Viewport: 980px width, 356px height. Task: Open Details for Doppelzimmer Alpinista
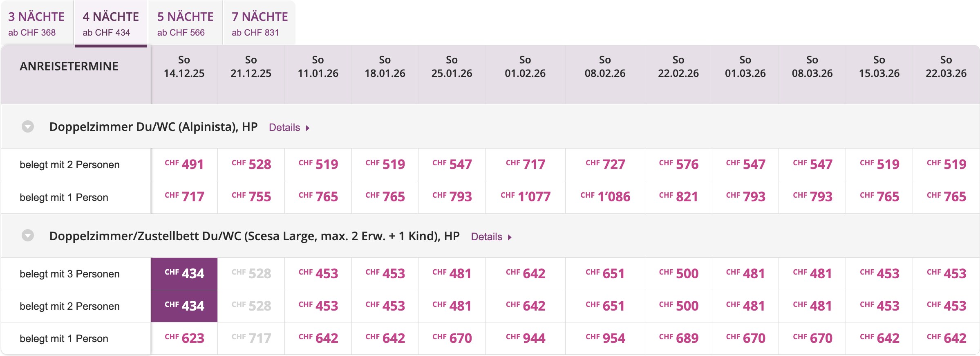point(289,128)
